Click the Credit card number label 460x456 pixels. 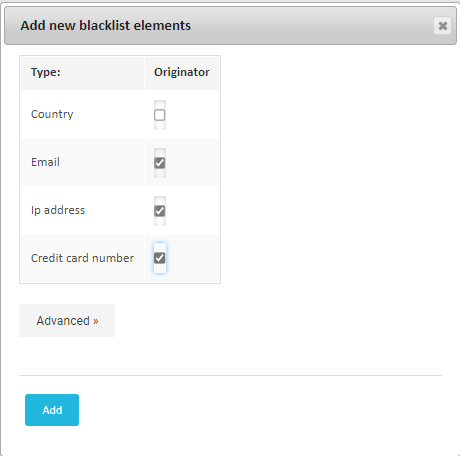(82, 258)
